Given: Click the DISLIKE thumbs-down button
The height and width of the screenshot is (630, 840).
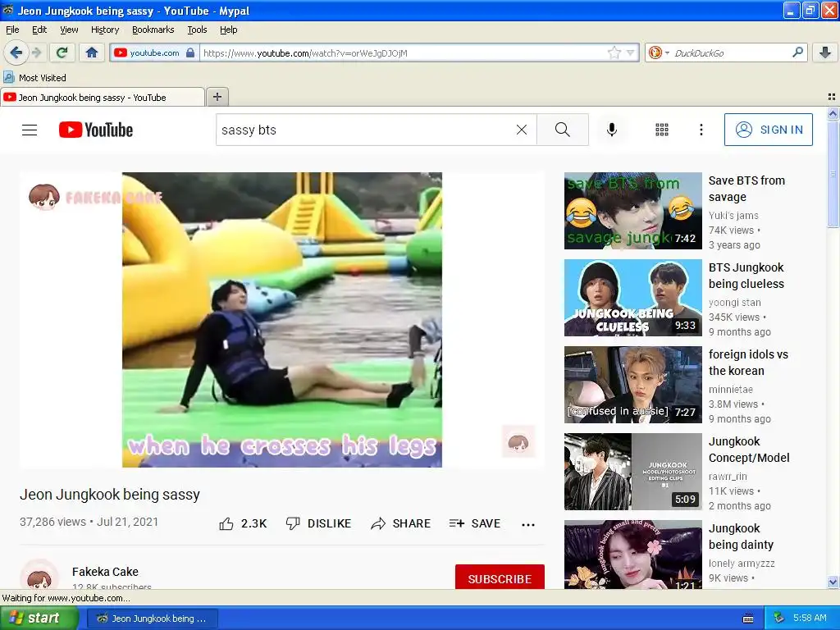Looking at the screenshot, I should (x=318, y=523).
